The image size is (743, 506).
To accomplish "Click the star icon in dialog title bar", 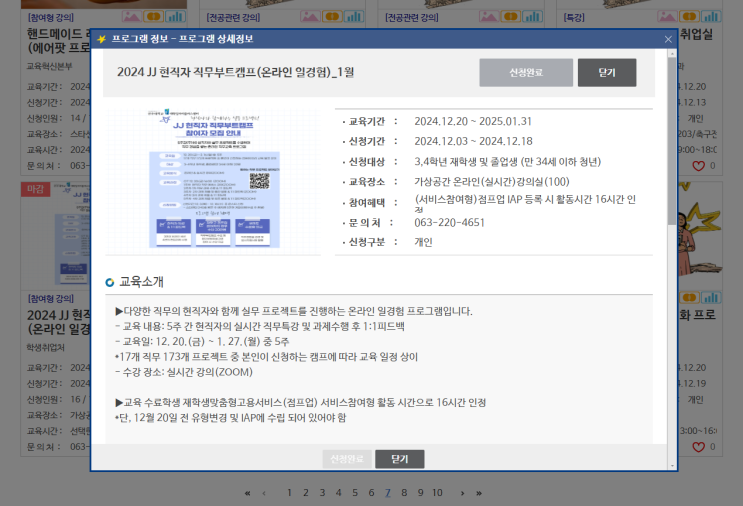I will point(102,39).
